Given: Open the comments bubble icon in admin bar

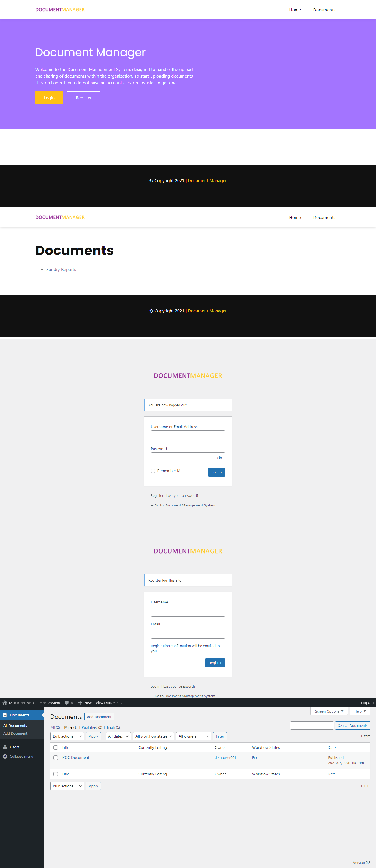Looking at the screenshot, I should (x=66, y=703).
